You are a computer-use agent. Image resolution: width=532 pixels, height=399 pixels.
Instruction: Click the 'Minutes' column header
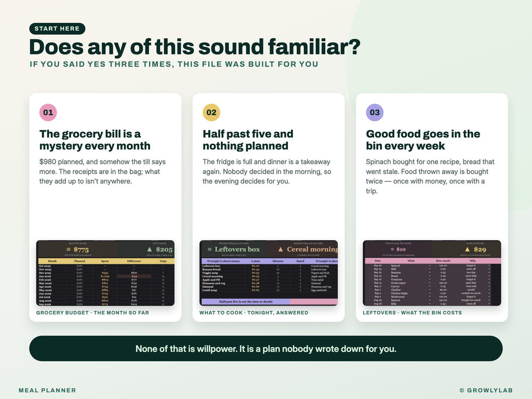click(278, 261)
